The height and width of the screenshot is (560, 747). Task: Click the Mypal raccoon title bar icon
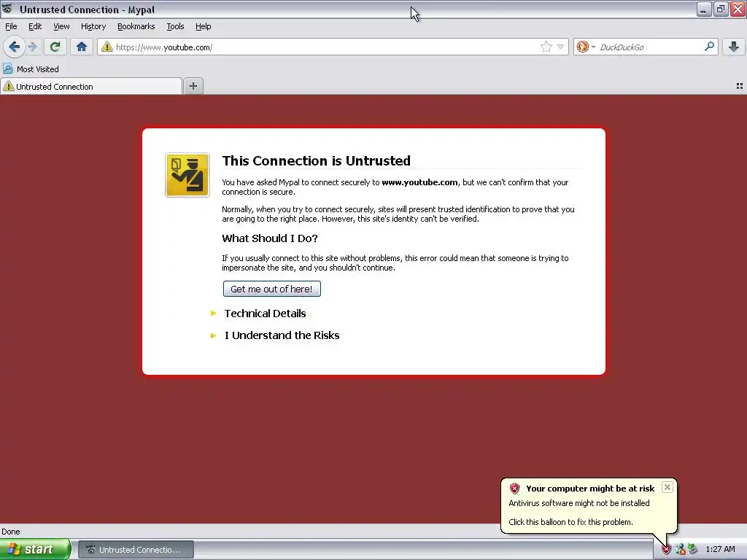7,9
